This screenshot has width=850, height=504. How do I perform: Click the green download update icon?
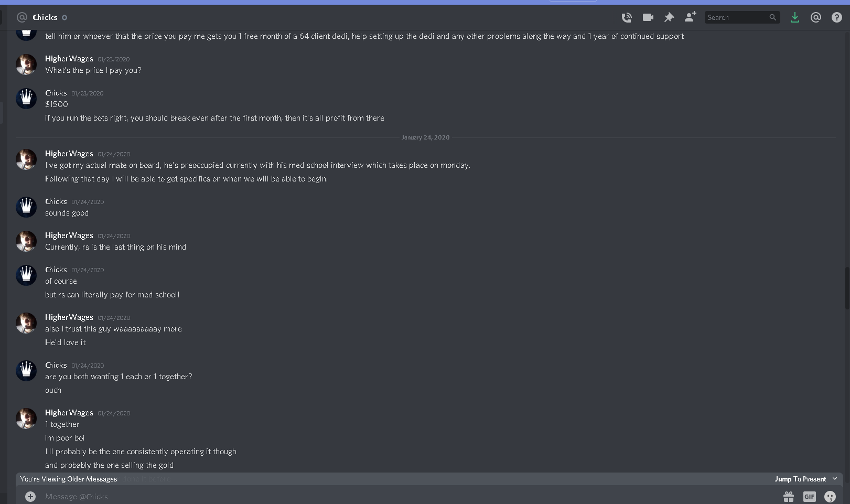tap(795, 17)
